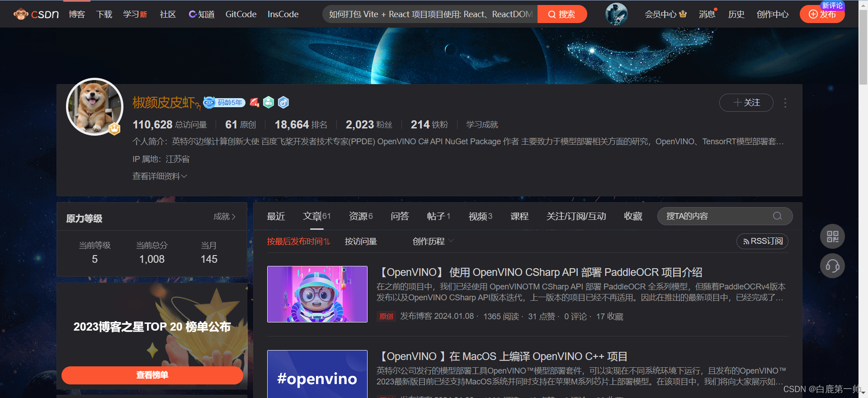Click the 2,023 粉丝 count
Image resolution: width=868 pixels, height=398 pixels.
(369, 124)
